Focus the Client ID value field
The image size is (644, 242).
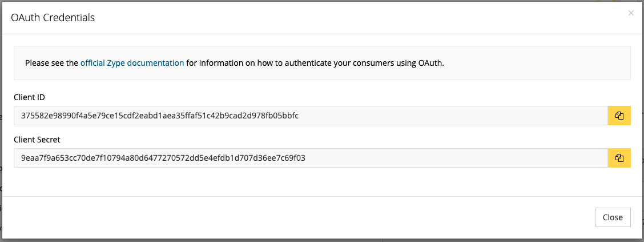[x=311, y=116]
